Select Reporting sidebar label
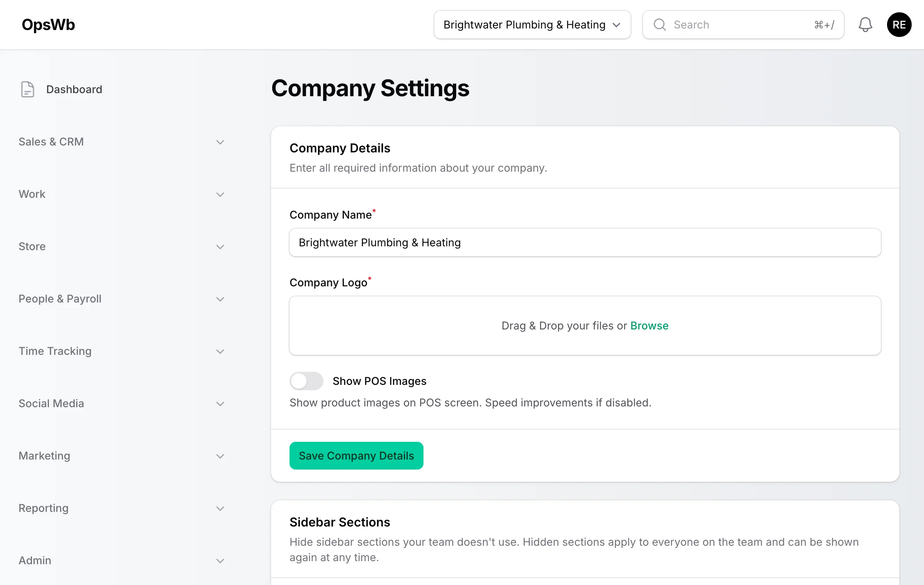Image resolution: width=924 pixels, height=585 pixels. 44,508
